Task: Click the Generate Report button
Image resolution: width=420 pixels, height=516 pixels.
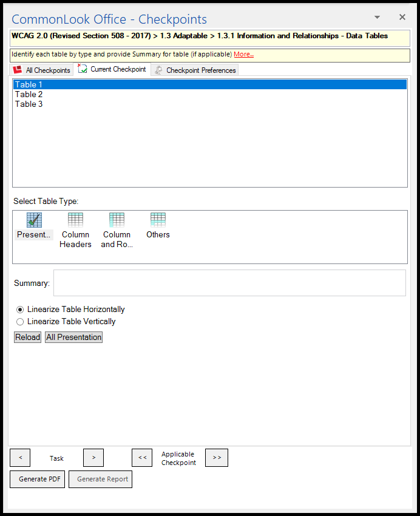Action: tap(101, 479)
